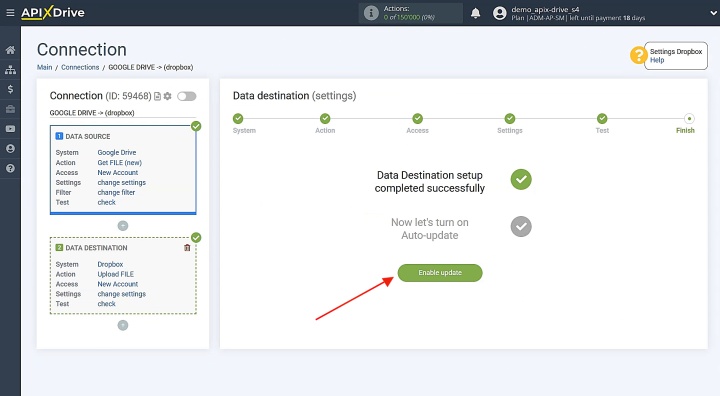720x396 pixels.
Task: Open the hamburger menu
Action: click(x=10, y=13)
